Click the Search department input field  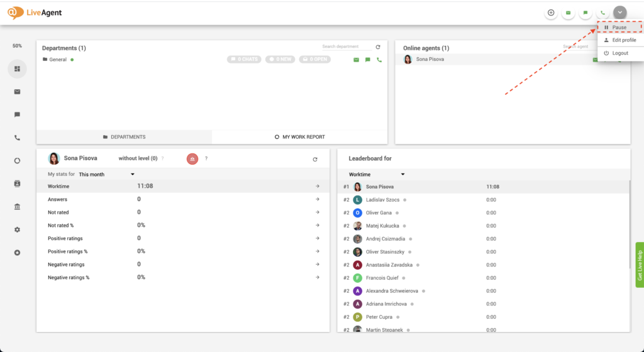[346, 47]
